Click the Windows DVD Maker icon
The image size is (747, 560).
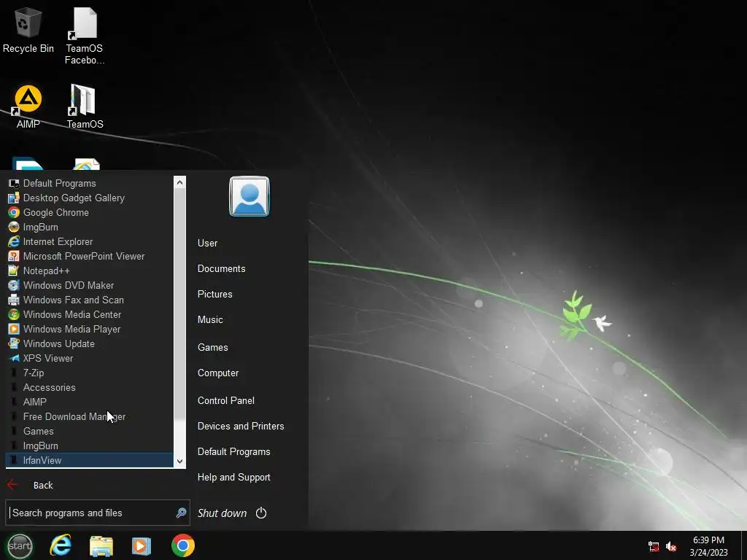pos(14,286)
